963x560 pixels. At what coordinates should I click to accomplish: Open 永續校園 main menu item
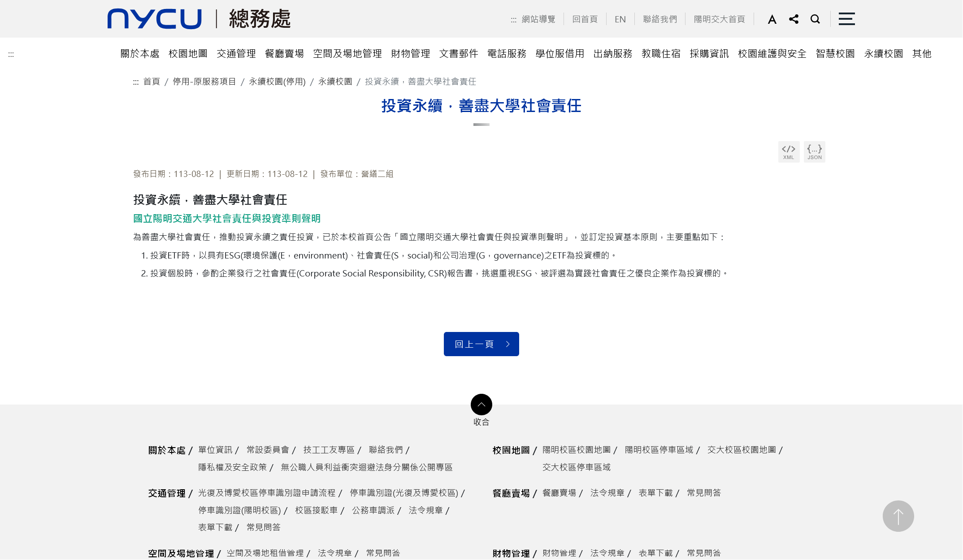pos(883,54)
